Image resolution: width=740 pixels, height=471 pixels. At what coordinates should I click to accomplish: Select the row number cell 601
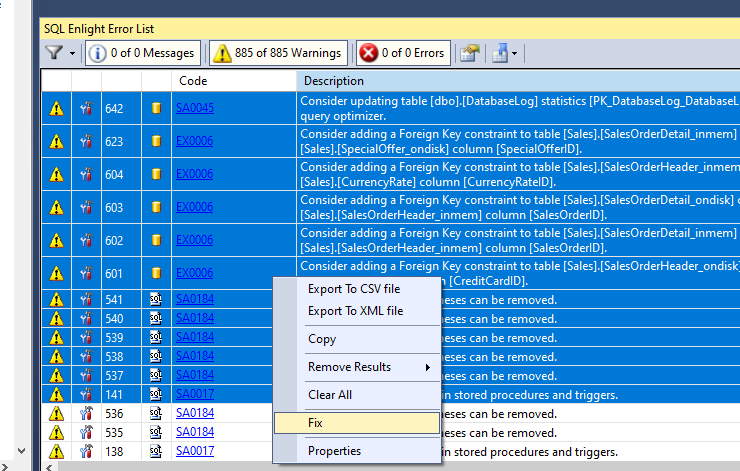[121, 273]
